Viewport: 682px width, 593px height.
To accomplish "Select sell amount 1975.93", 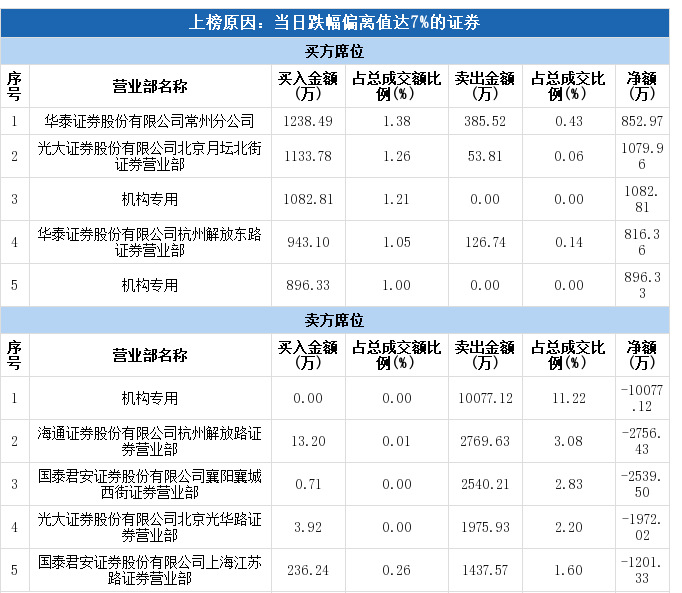I will coord(485,527).
